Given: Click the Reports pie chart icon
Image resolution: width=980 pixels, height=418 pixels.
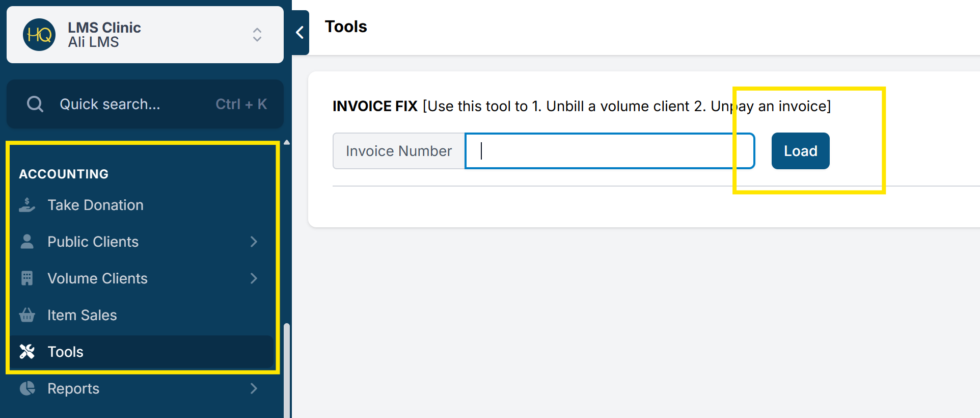Looking at the screenshot, I should [27, 388].
